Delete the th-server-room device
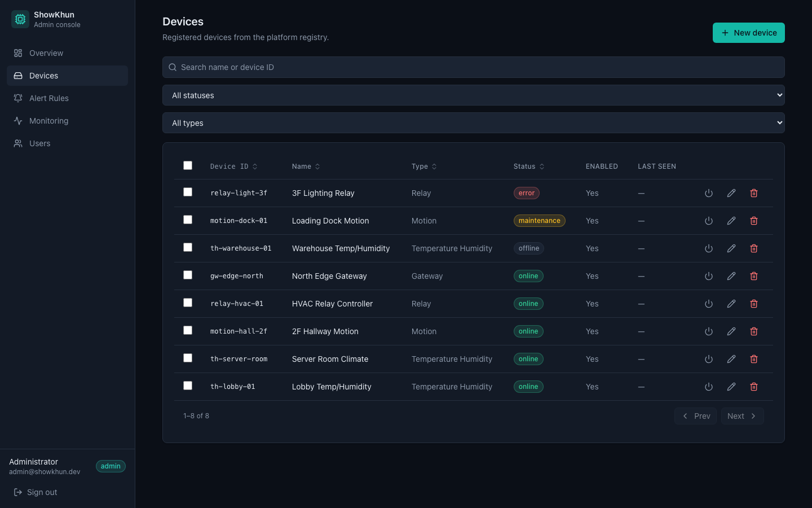This screenshot has height=508, width=812. point(754,359)
